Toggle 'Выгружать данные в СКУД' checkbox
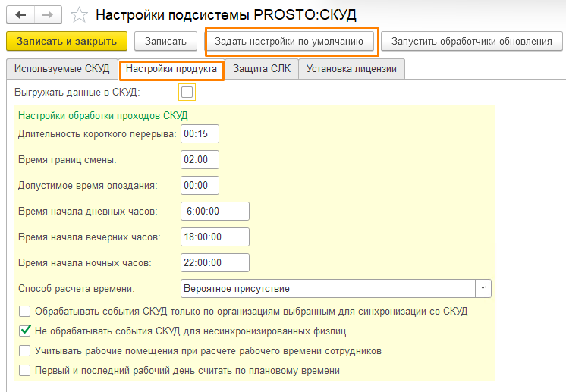This screenshot has height=392, width=566. coord(186,93)
